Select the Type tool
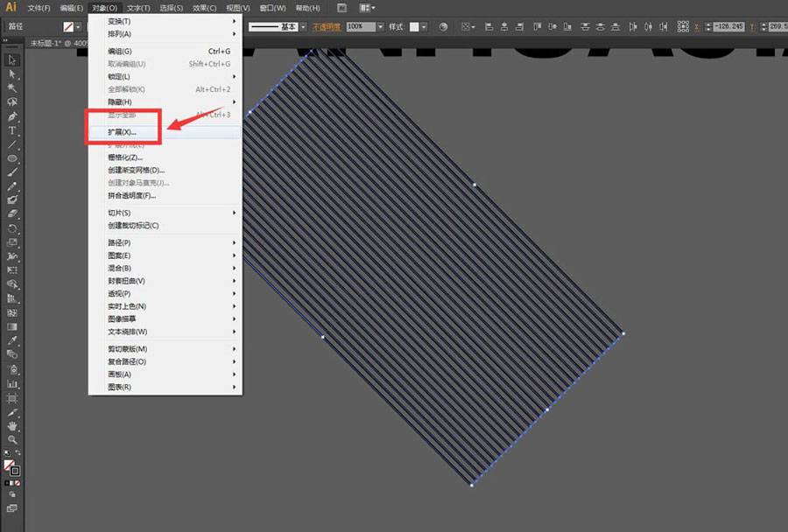This screenshot has height=532, width=788. pos(12,130)
